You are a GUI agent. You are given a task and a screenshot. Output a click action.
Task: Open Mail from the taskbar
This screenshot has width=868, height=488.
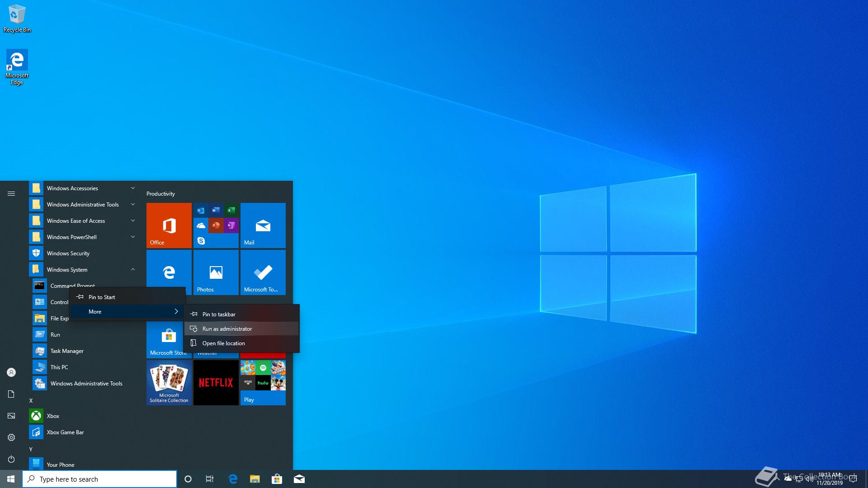299,479
